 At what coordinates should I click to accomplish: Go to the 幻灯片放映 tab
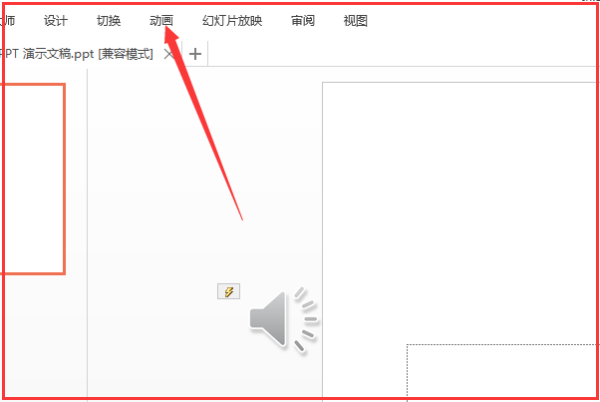232,21
